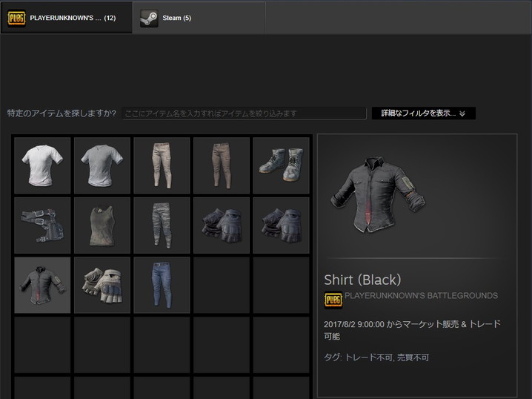
Task: Click the 特定のアイテムを探しますか? label
Action: tap(61, 113)
